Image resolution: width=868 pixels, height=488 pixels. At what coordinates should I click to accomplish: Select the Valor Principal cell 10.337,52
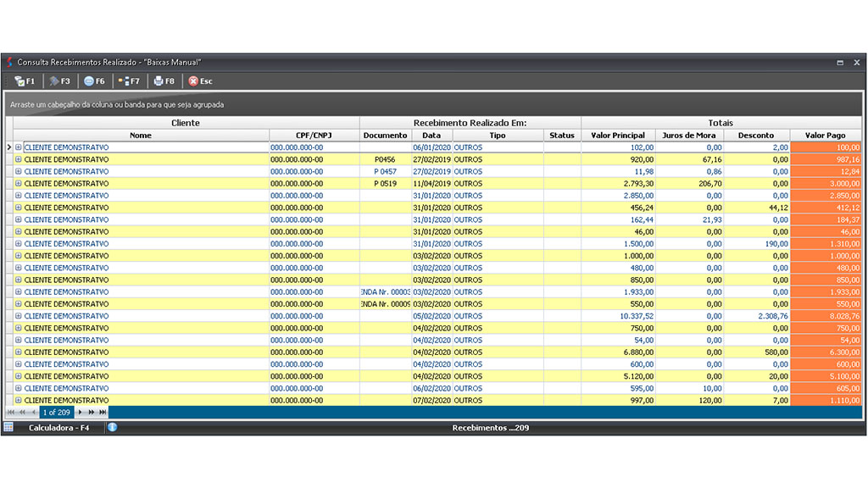pyautogui.click(x=618, y=316)
